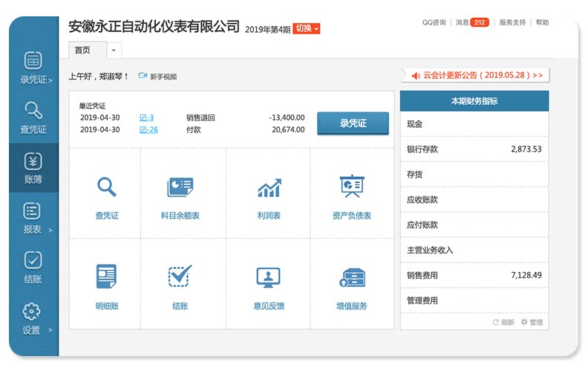Click 明细账 label text

click(107, 306)
